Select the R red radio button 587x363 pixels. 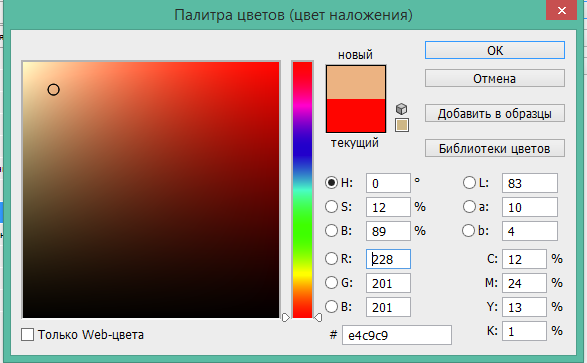[x=331, y=259]
